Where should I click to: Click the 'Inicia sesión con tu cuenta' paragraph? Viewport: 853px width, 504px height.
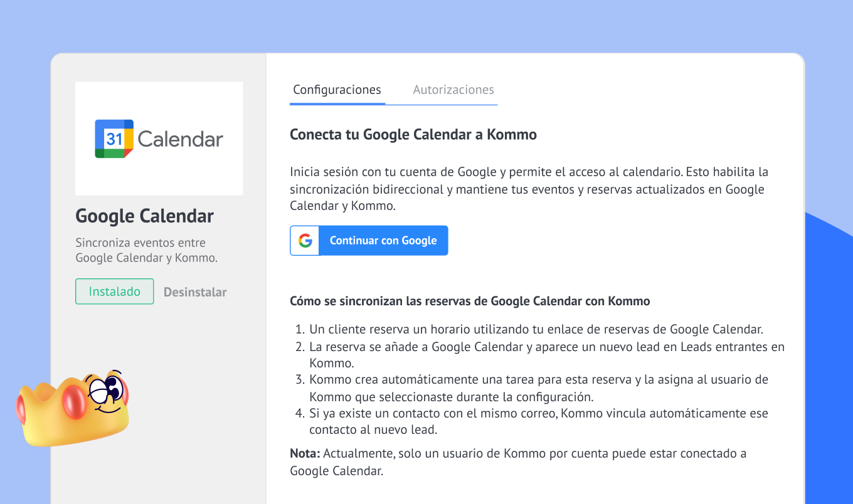[528, 189]
